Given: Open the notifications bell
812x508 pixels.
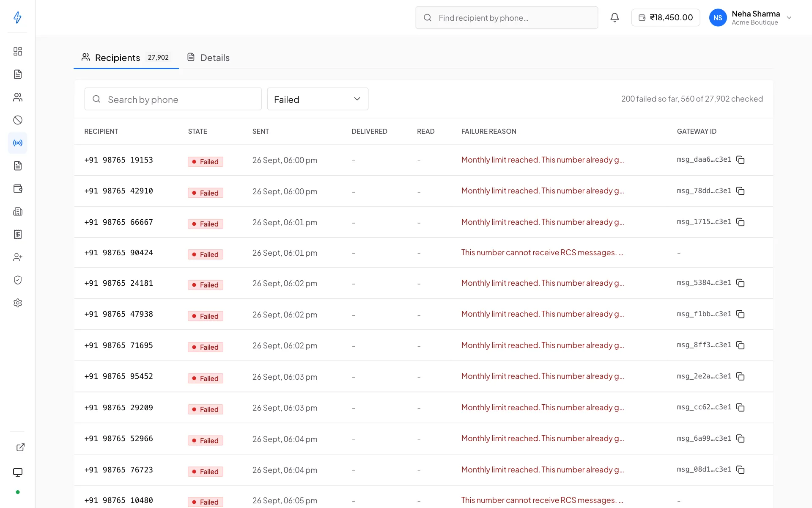Looking at the screenshot, I should click(x=614, y=17).
